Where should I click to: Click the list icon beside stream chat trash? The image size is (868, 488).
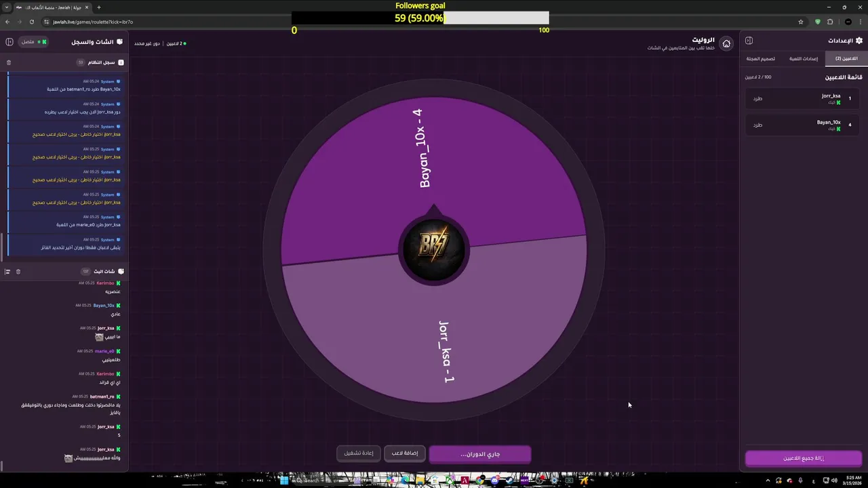point(7,272)
